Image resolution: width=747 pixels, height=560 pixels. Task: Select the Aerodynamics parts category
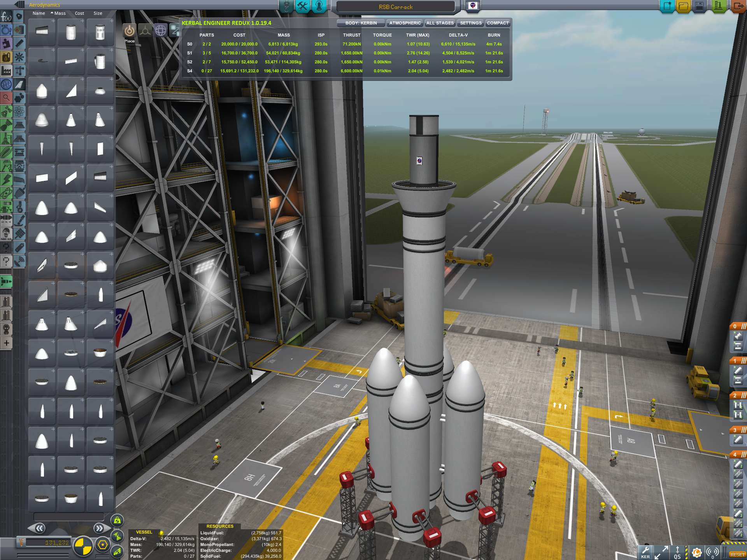19,84
